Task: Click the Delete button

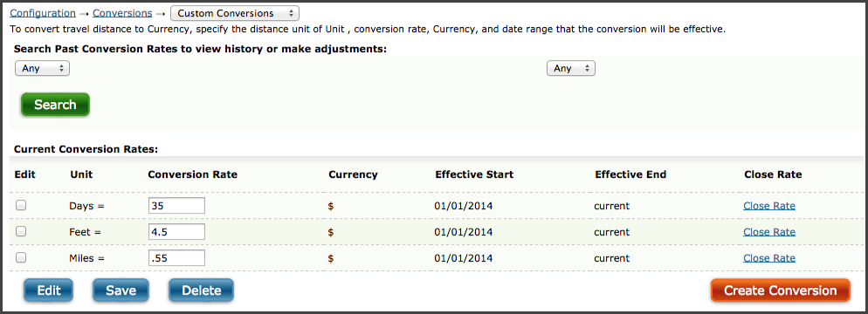Action: point(201,290)
